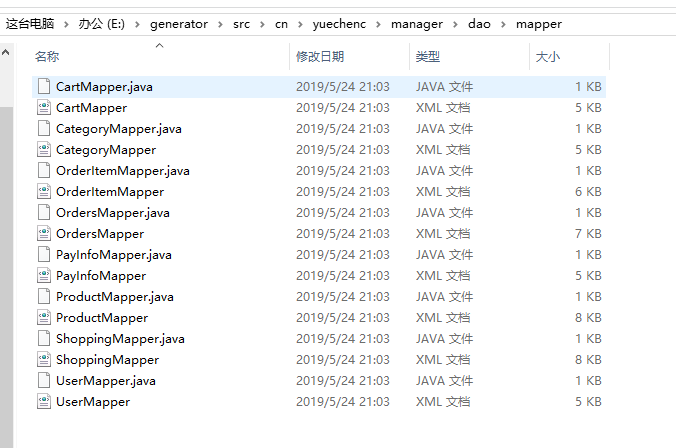Image resolution: width=676 pixels, height=448 pixels.
Task: Select the OrdersMapper.java file name
Action: coord(113,213)
